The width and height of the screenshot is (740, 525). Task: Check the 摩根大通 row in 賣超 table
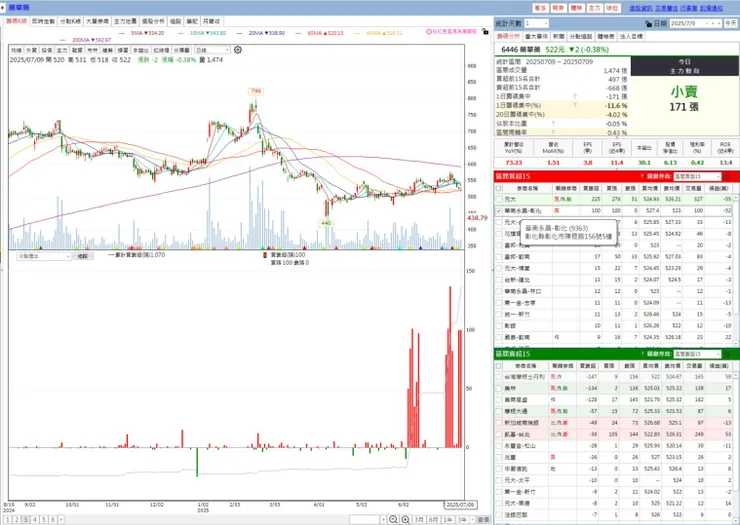(498, 411)
